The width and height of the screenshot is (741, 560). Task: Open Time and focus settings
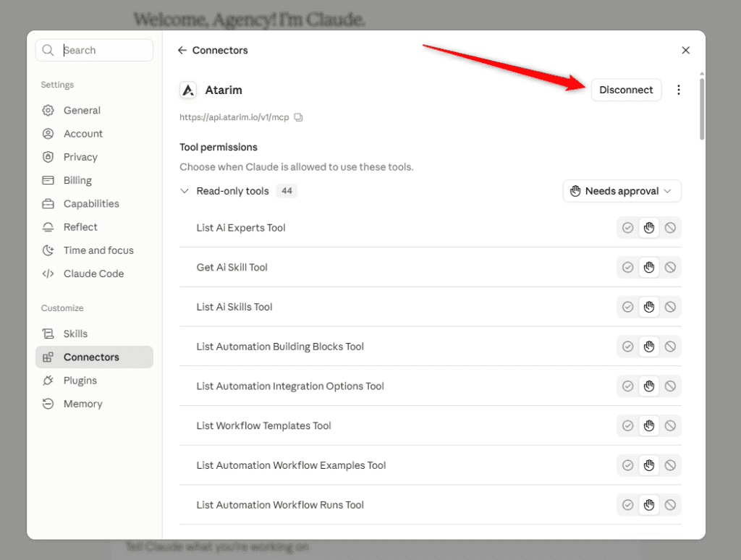click(94, 250)
